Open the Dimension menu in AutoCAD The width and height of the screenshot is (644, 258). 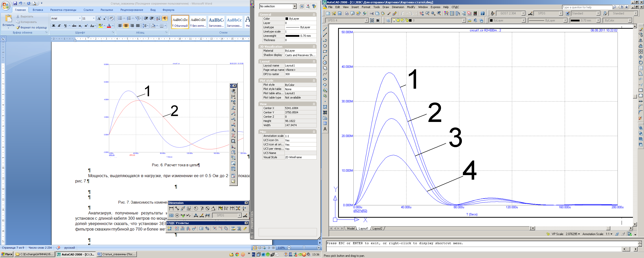click(x=398, y=7)
